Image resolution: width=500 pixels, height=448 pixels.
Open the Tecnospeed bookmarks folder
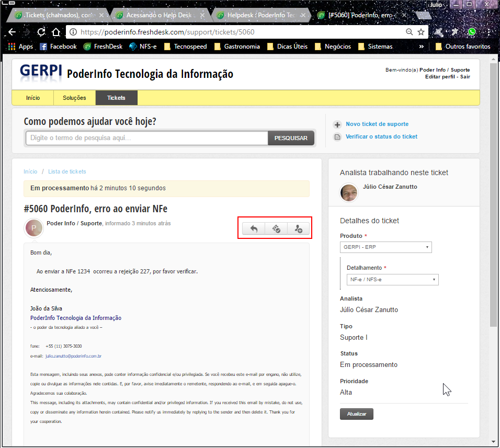click(185, 47)
